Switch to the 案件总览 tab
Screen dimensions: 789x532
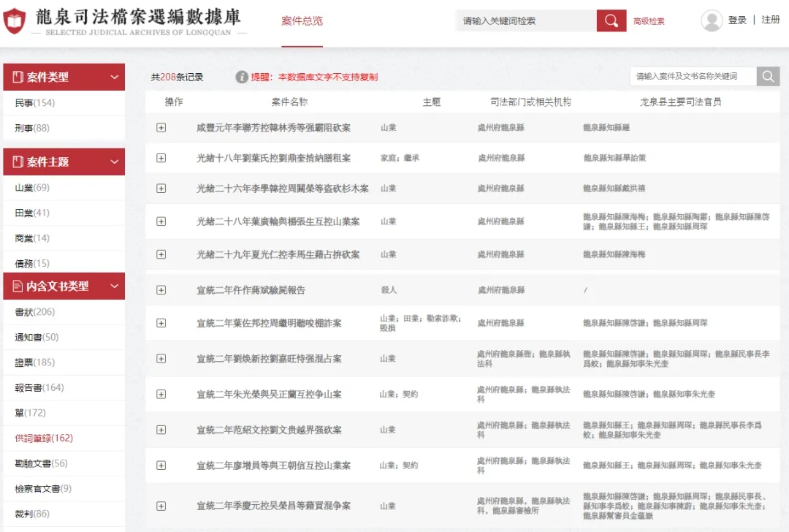click(x=302, y=21)
